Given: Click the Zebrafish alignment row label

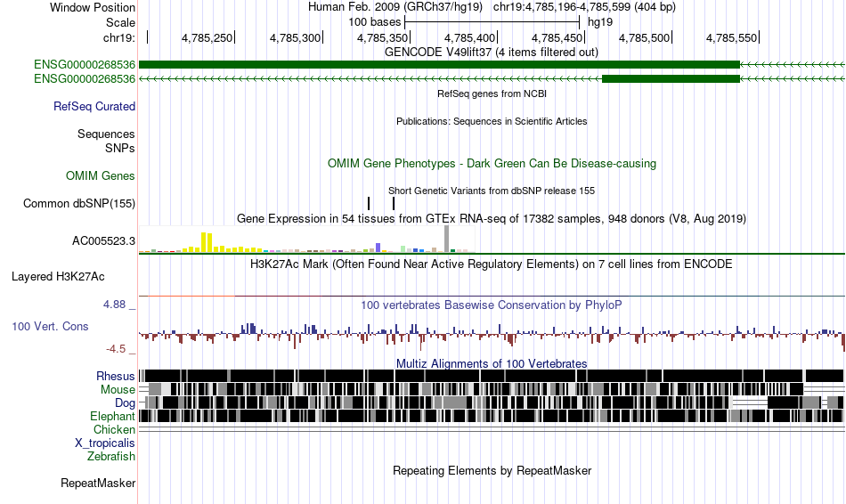Looking at the screenshot, I should (x=111, y=456).
